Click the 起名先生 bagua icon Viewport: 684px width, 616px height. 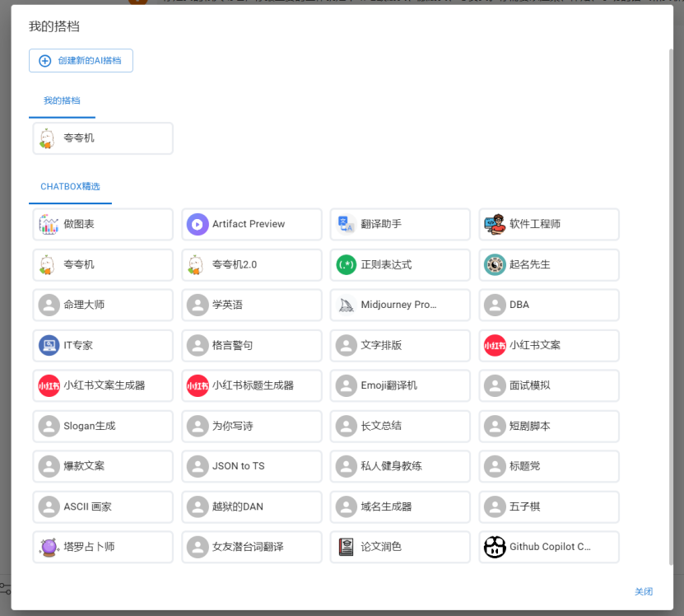tap(495, 265)
